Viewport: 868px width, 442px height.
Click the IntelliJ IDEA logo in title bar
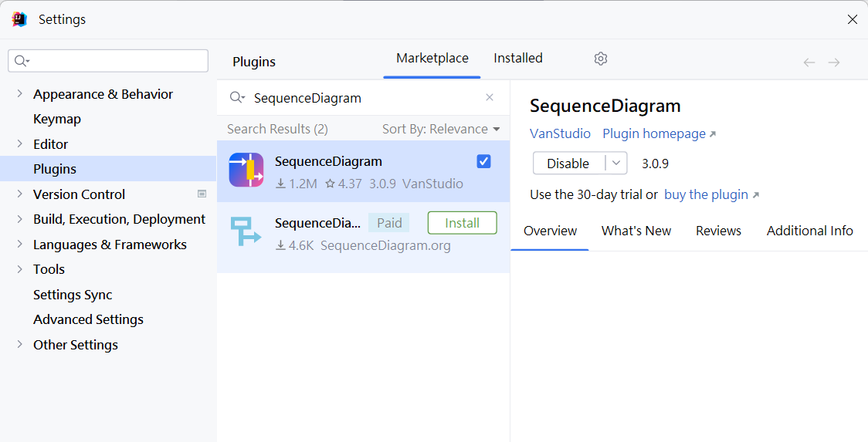click(19, 19)
